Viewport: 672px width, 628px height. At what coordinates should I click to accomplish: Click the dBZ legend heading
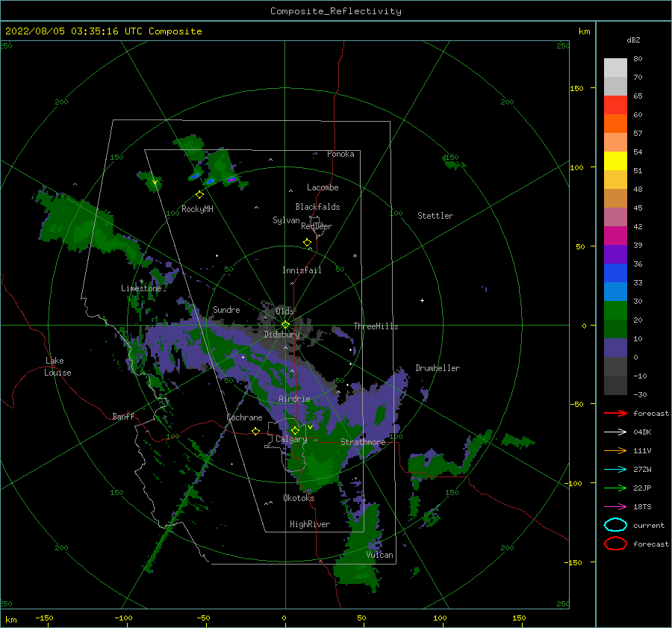pos(633,40)
